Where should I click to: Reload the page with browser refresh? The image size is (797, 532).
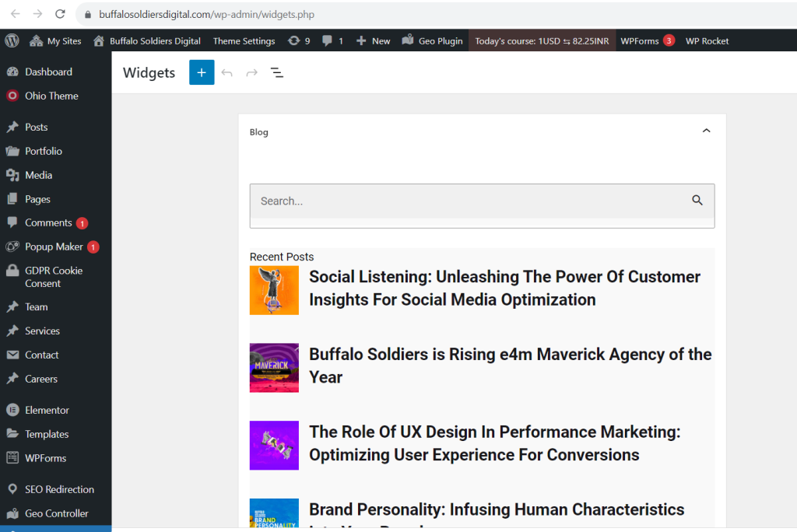(x=60, y=14)
